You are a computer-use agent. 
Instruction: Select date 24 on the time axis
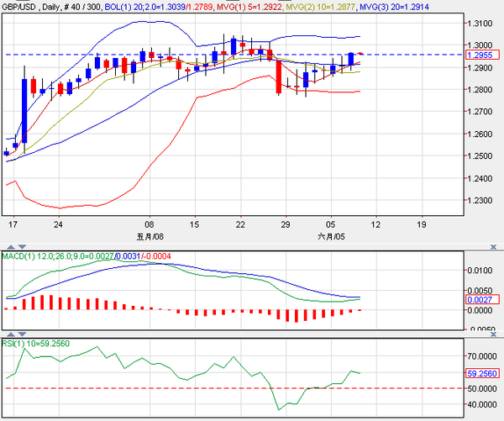(x=58, y=225)
